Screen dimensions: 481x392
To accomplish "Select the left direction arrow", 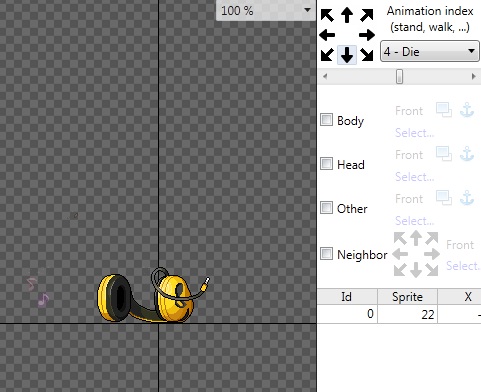I will click(x=327, y=35).
